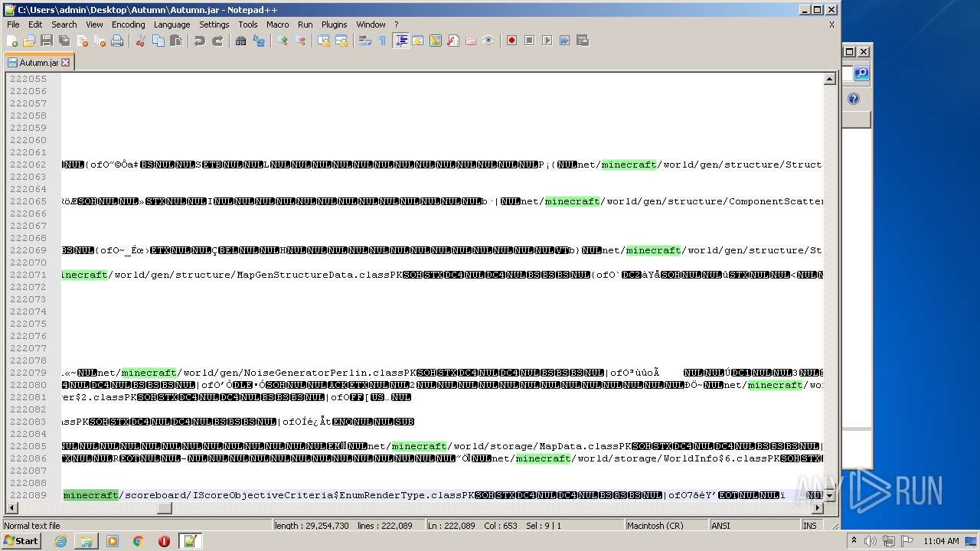Viewport: 980px width, 551px height.
Task: Open Folder as Workspace icon
Action: point(471,41)
